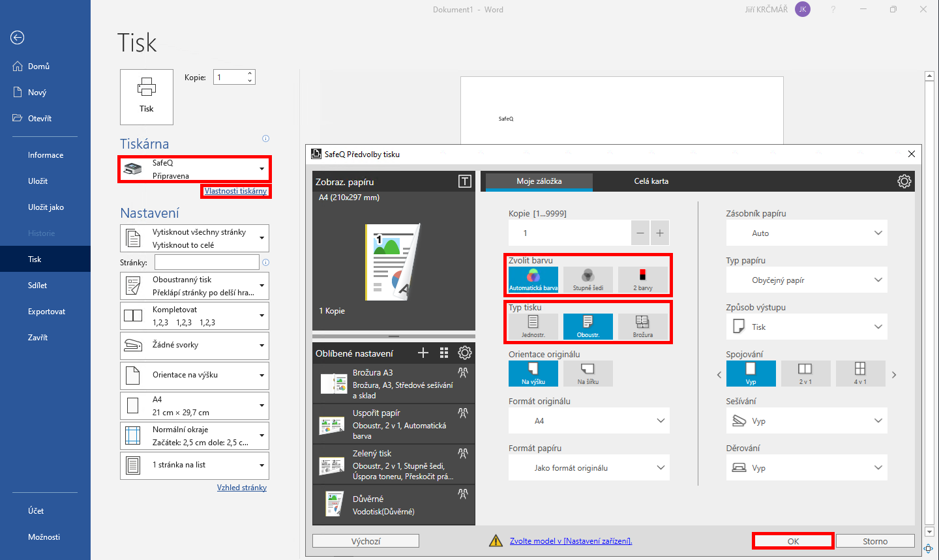Image resolution: width=939 pixels, height=560 pixels.
Task: Select 4 v 1 page combining
Action: point(861,374)
